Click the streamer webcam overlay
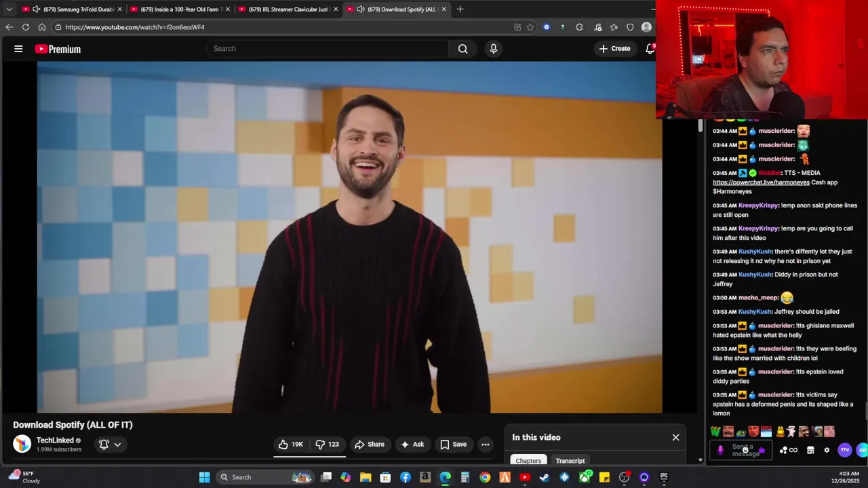 click(x=762, y=60)
